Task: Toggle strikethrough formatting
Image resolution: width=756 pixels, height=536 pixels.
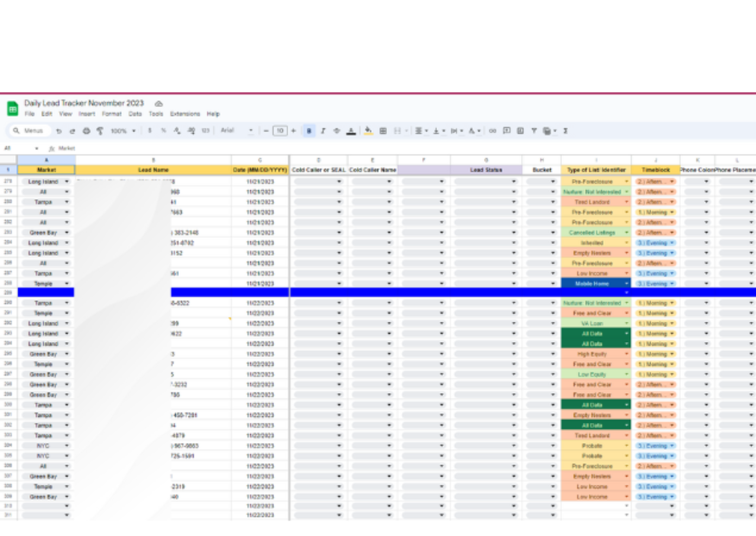Action: (x=337, y=131)
